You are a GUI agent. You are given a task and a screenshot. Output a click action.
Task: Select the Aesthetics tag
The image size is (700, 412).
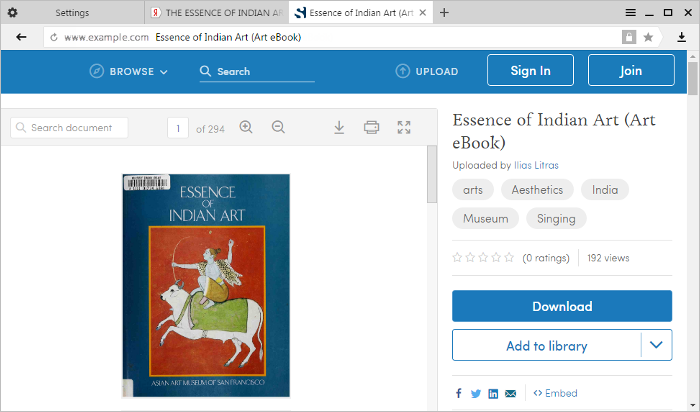537,190
